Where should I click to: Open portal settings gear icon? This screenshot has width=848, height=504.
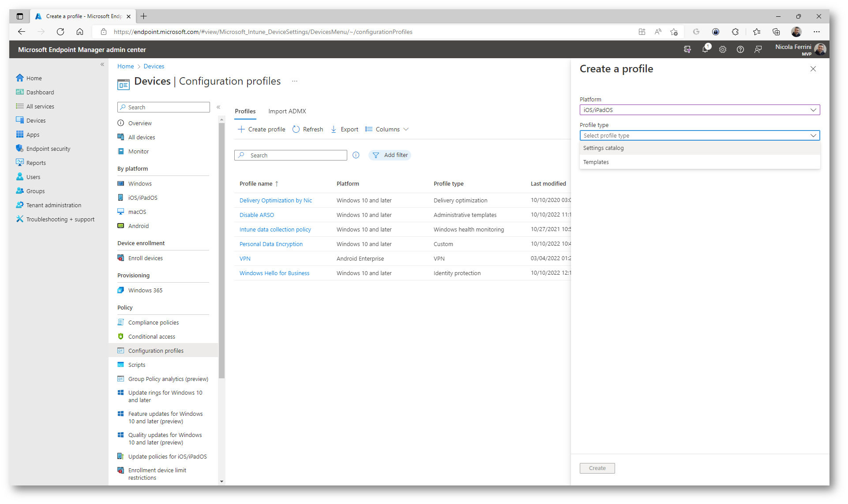coord(723,50)
